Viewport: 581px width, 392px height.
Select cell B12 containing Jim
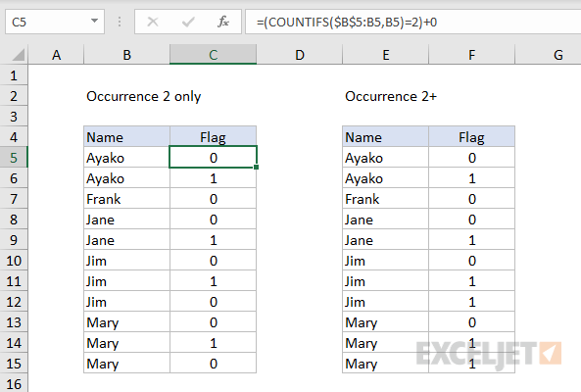tap(127, 302)
